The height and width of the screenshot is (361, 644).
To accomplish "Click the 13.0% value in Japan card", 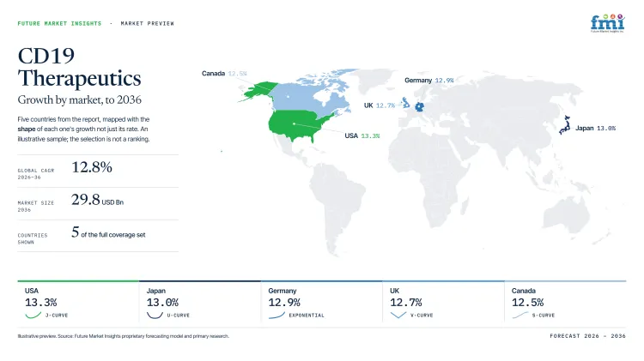I will point(162,303).
